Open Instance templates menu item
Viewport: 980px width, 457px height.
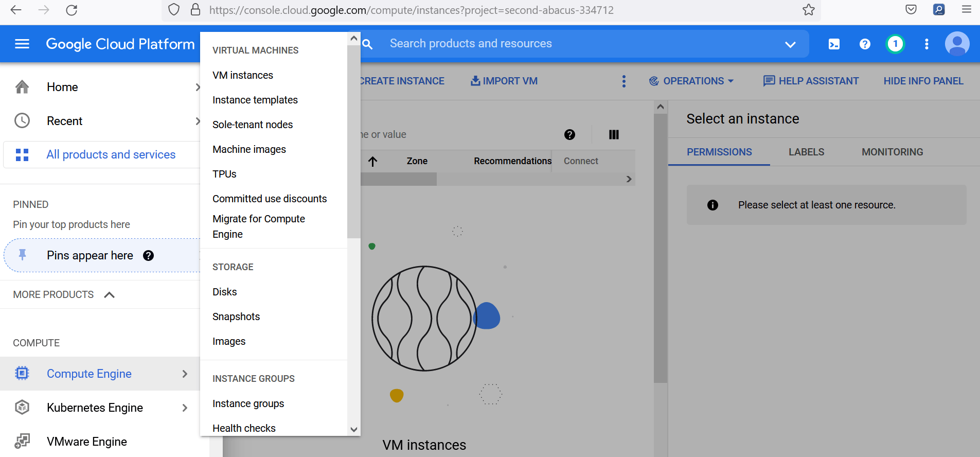point(255,100)
